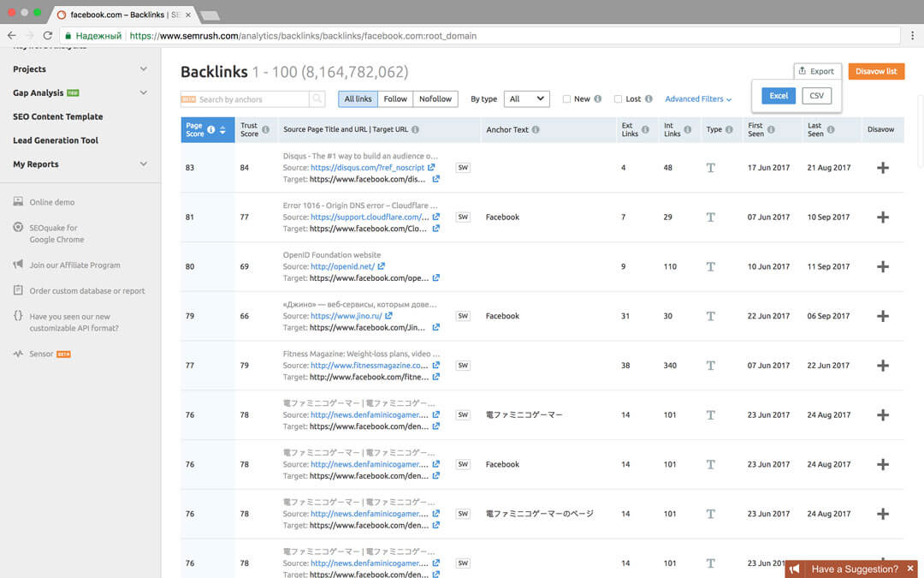Click text type icon in OpenID row
924x578 pixels.
[711, 266]
